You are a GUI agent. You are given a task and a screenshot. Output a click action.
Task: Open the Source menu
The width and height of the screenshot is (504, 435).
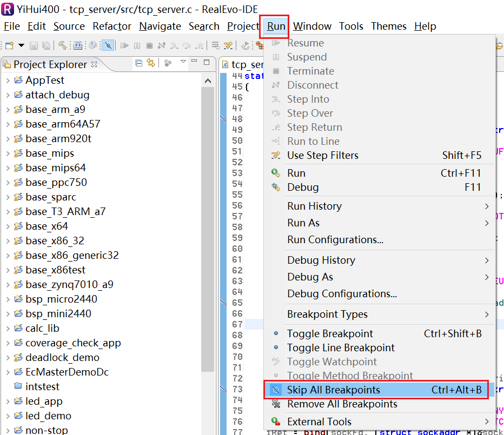[x=69, y=26]
